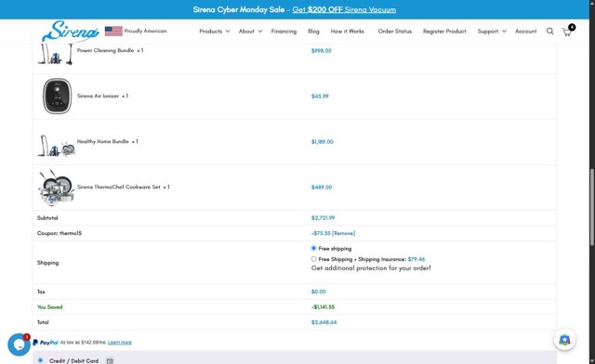Click the $998.00 price
595x364 pixels.
click(x=321, y=51)
